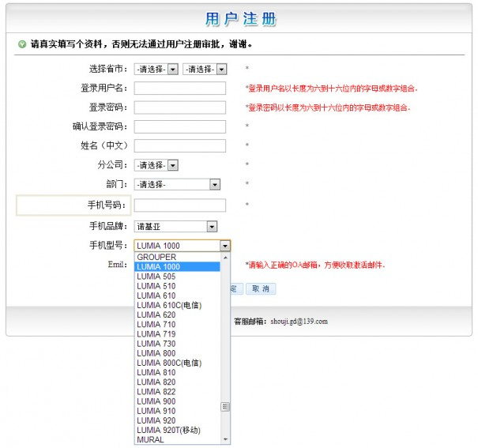
Task: Select the MURAL option
Action: 151,440
